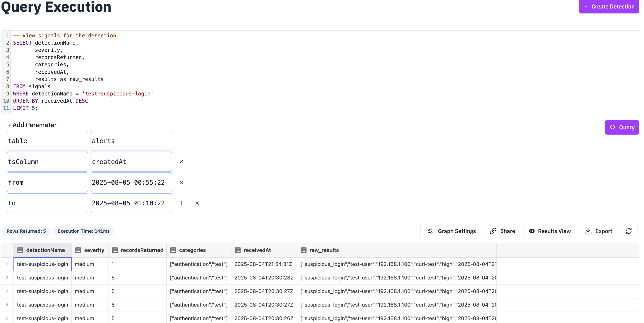Screen dimensions: 644x323
Task: Click the + Add Parameter link
Action: coord(32,125)
